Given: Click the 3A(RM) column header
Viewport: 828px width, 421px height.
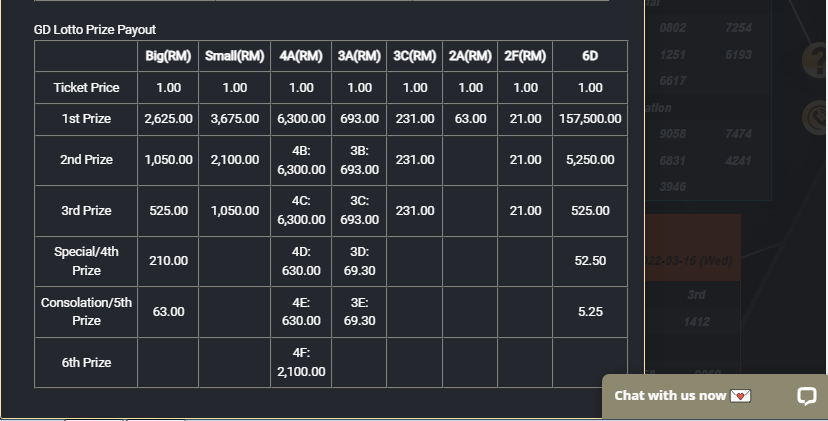Looking at the screenshot, I should coord(359,56).
